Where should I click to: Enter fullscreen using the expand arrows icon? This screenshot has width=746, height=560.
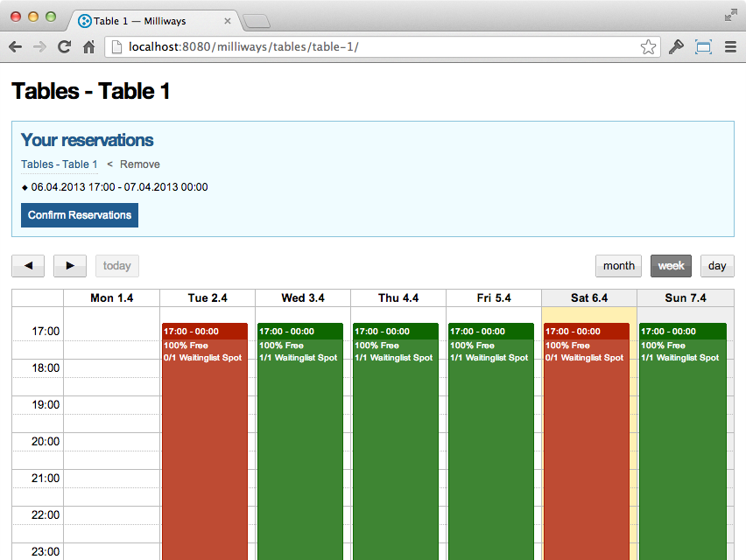[730, 15]
